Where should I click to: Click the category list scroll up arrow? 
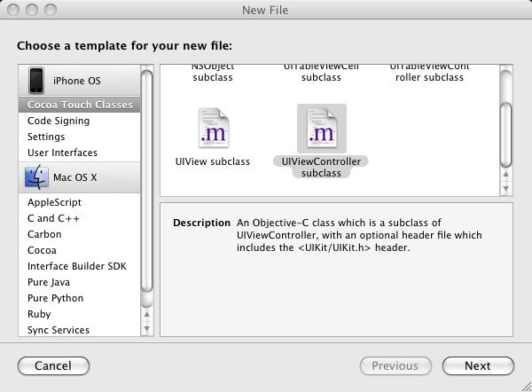(x=146, y=314)
